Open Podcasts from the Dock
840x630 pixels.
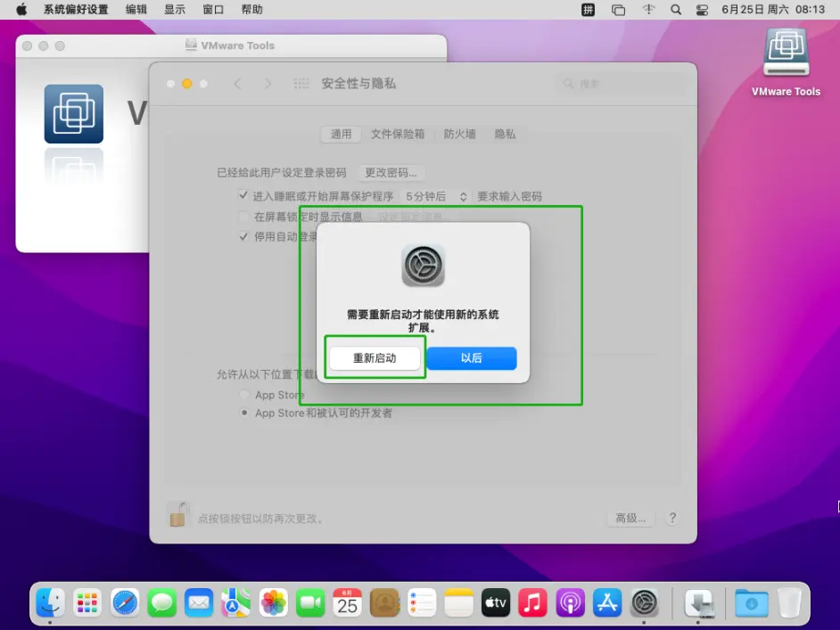coord(570,603)
